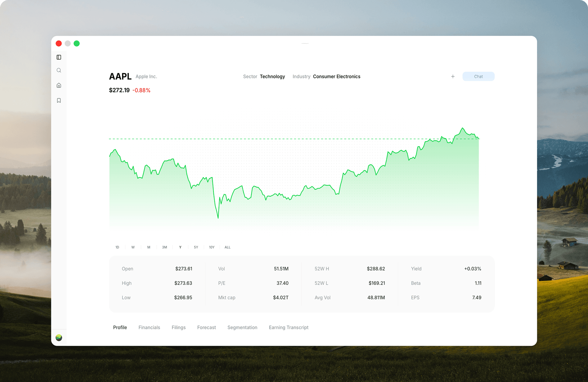Click the Chat button
Screen dimensions: 588x382
[x=478, y=77]
